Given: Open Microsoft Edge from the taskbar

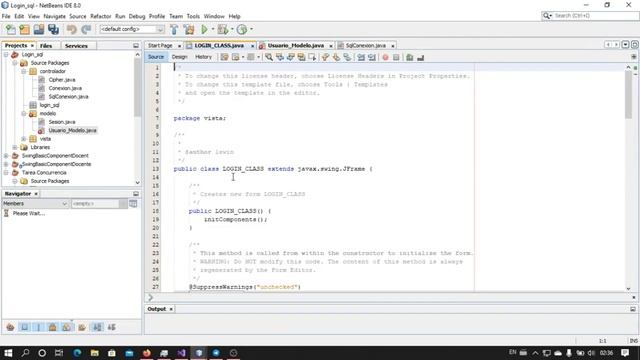Looking at the screenshot, I should tap(77, 353).
